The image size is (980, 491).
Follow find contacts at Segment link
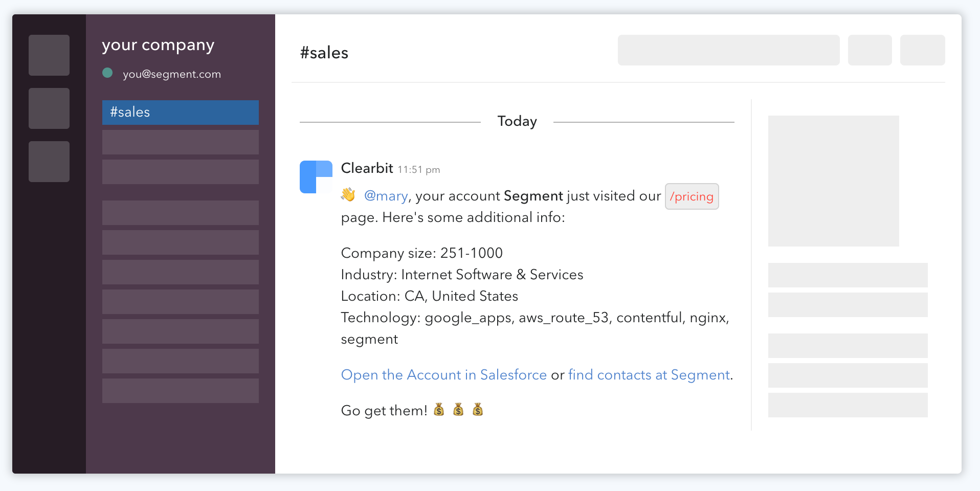coord(649,375)
